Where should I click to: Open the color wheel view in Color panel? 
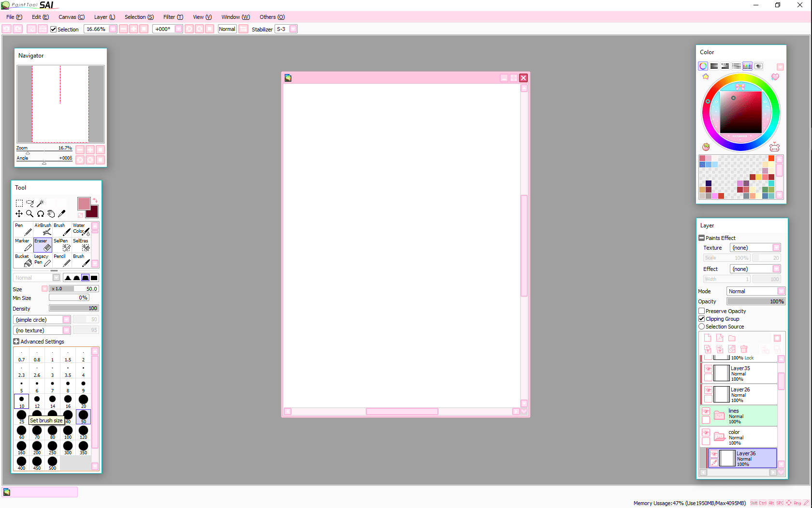703,66
